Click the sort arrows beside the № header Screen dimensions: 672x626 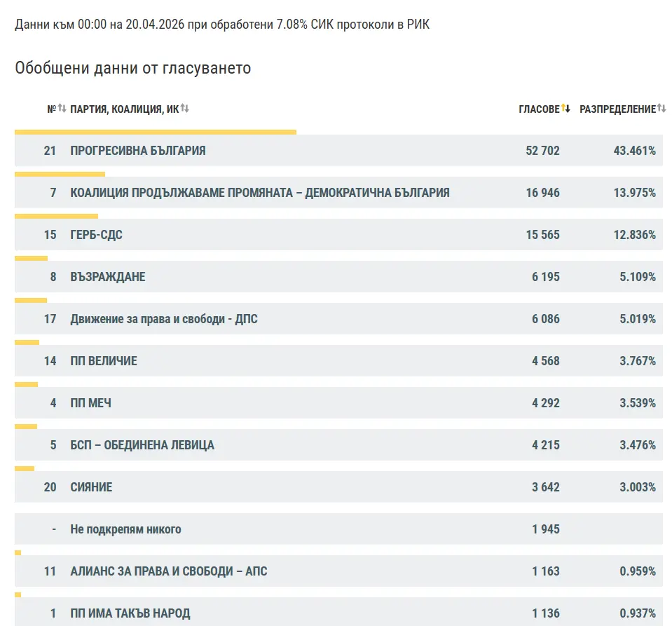click(62, 109)
